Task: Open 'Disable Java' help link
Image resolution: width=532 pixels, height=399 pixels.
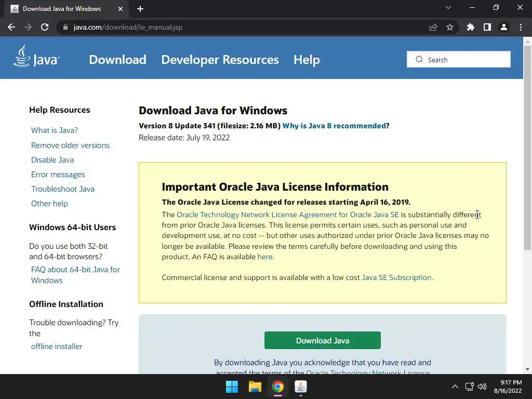Action: (x=52, y=160)
